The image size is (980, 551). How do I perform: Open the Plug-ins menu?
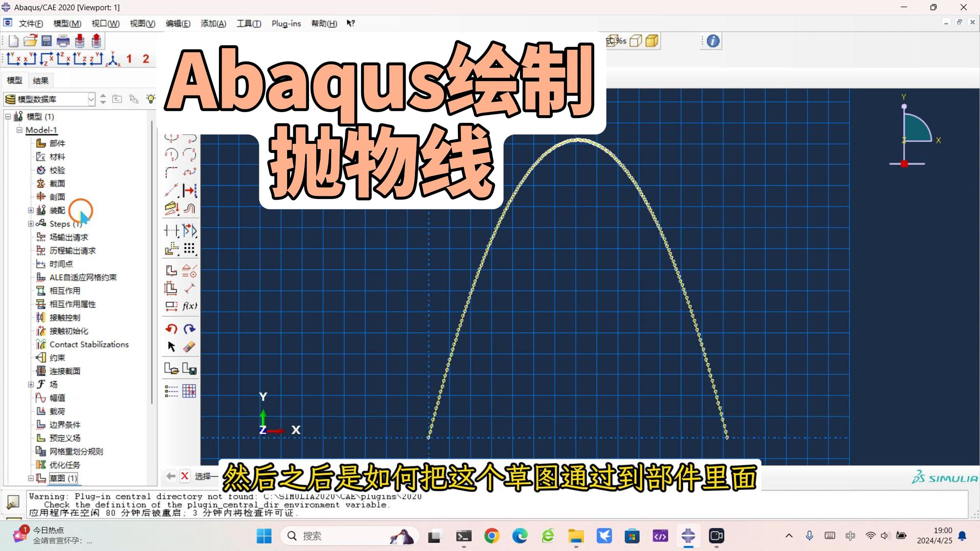pos(286,24)
